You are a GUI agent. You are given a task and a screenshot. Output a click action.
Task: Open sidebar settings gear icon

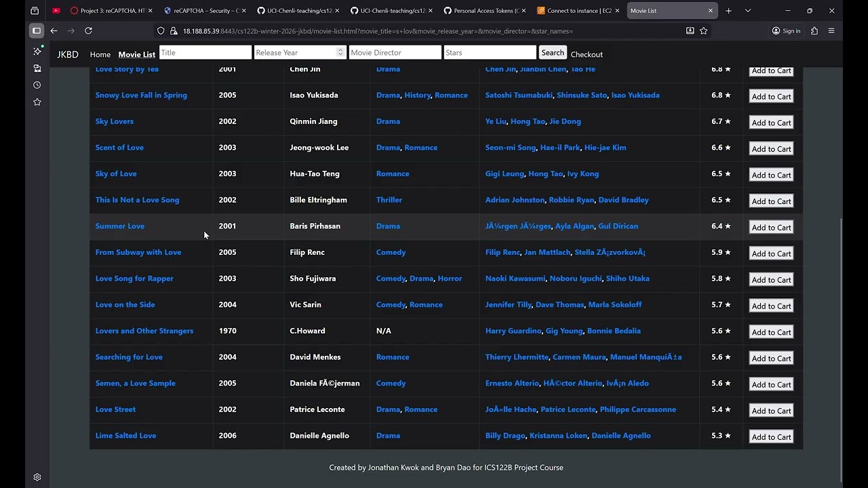(37, 477)
